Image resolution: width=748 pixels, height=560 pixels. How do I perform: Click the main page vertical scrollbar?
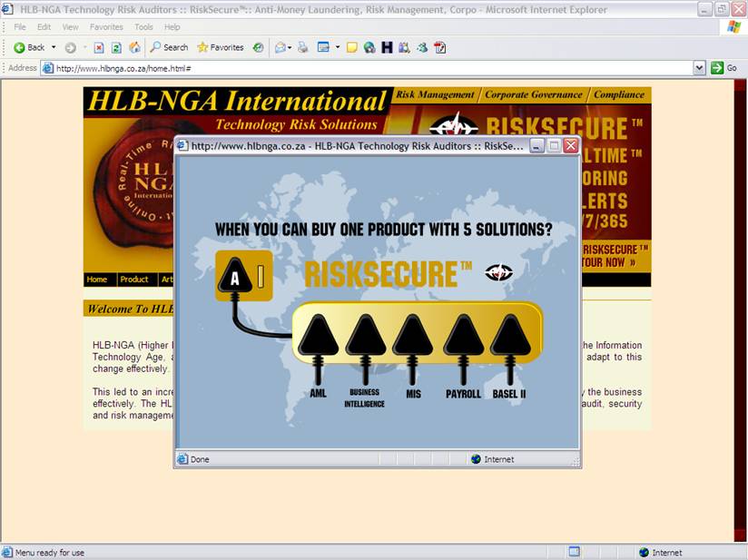tap(741, 310)
